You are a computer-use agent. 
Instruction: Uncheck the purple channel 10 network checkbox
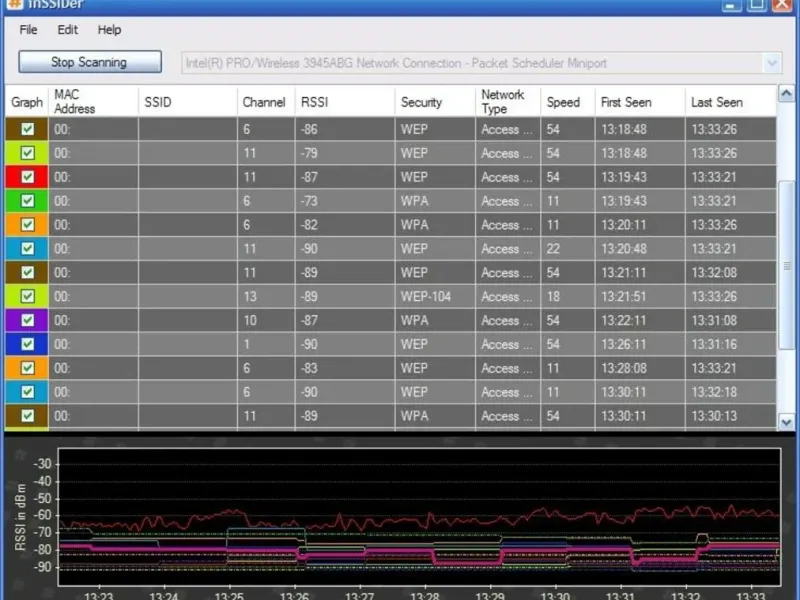pyautogui.click(x=28, y=321)
